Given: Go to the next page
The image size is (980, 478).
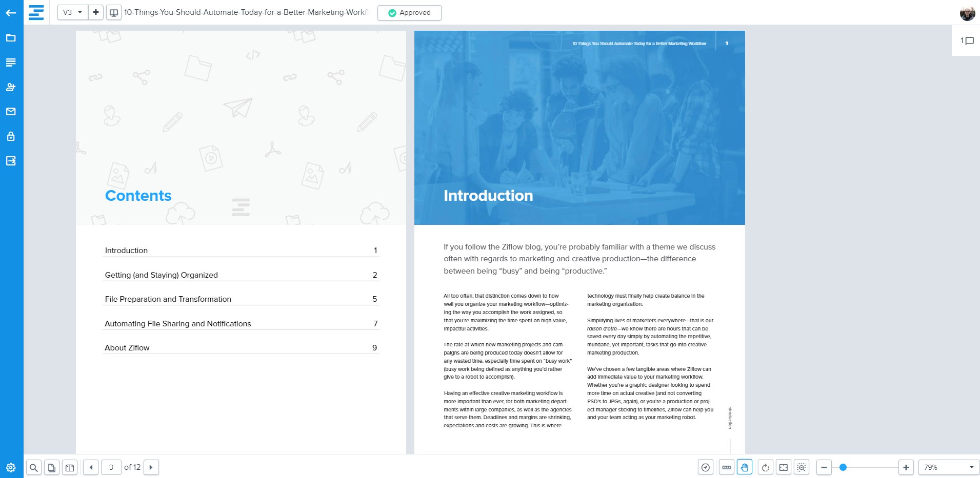Looking at the screenshot, I should click(x=151, y=467).
